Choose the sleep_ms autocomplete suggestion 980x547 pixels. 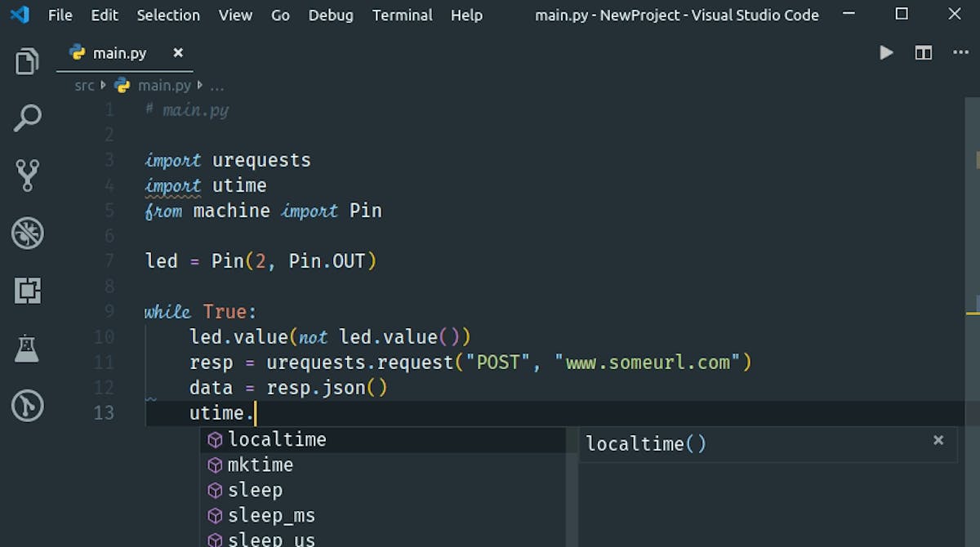271,516
